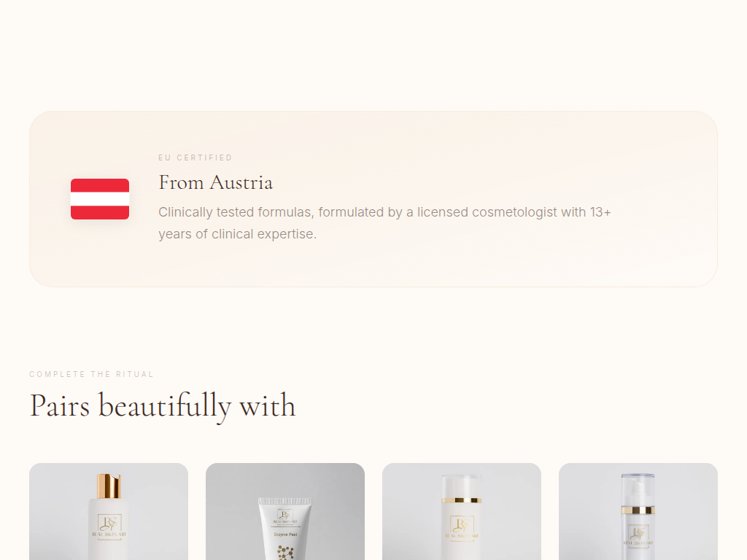Click the Austrian flag icon
The image size is (747, 560).
(100, 199)
